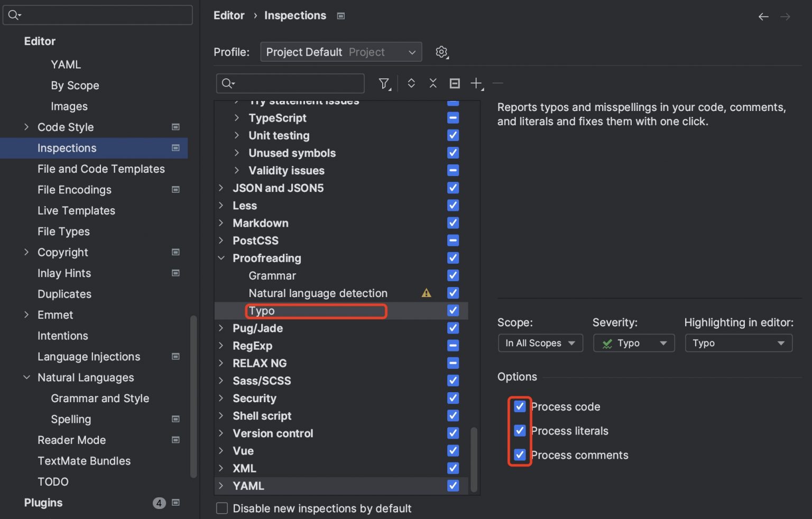This screenshot has width=812, height=519.
Task: Expand all inspection groups icon
Action: 411,83
